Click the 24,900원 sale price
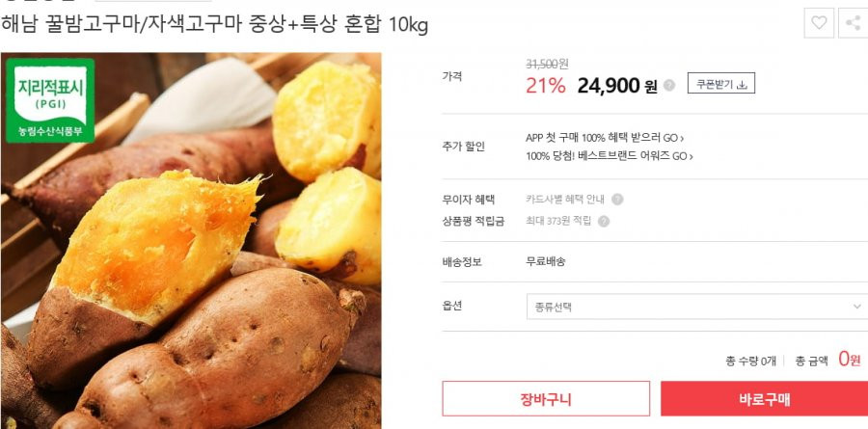Image resolution: width=868 pixels, height=429 pixels. point(617,86)
